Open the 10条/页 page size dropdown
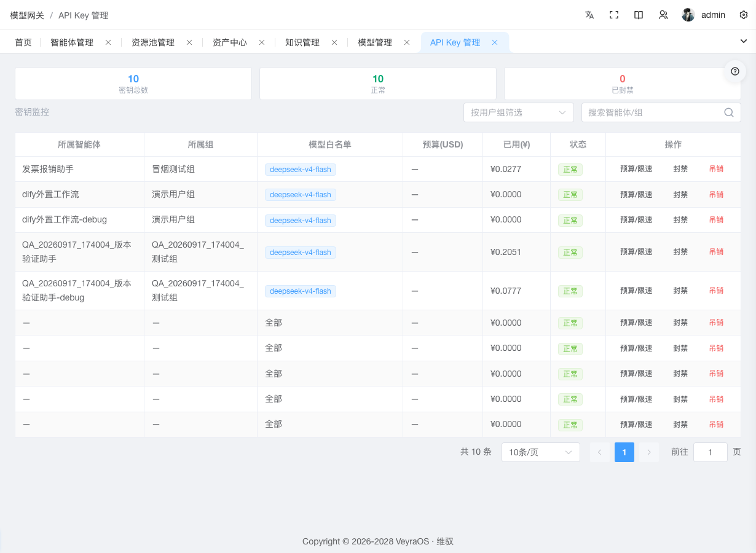Screen dimensions: 756x553 [x=541, y=452]
